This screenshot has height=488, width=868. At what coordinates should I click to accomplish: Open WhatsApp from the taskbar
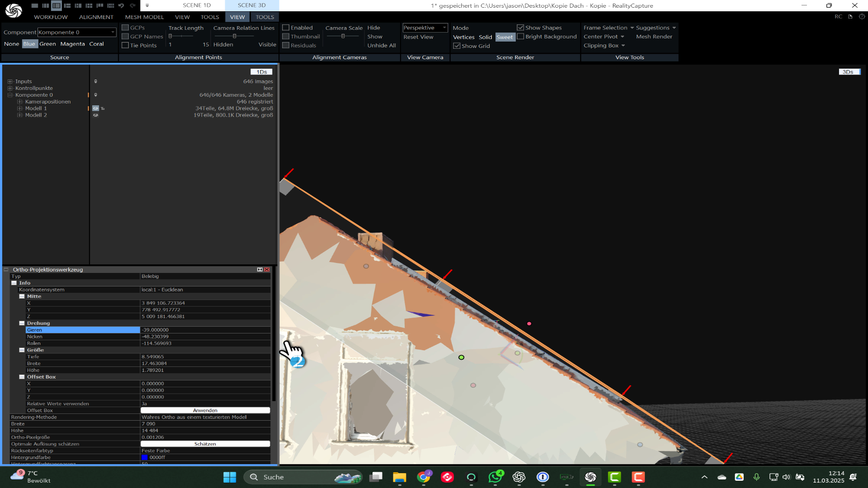point(495,477)
